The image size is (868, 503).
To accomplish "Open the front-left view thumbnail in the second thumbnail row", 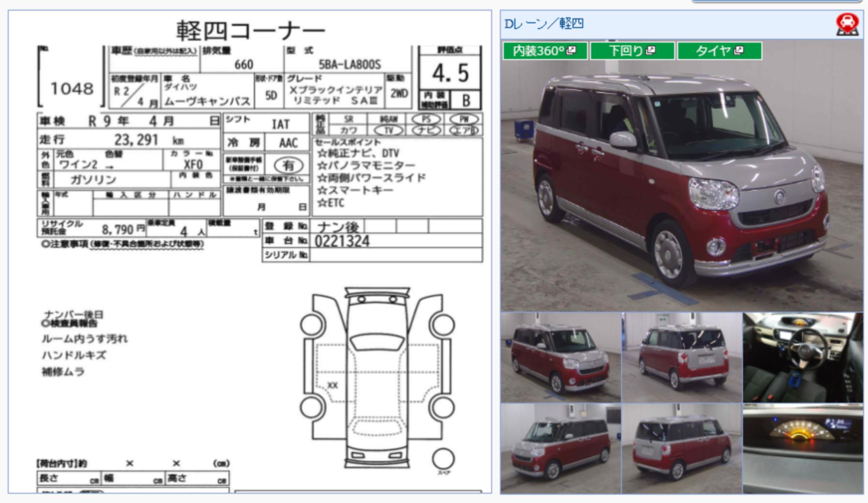I will click(561, 448).
